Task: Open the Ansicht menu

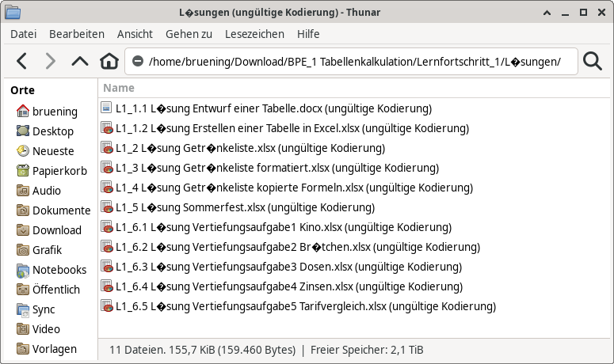Action: 135,34
